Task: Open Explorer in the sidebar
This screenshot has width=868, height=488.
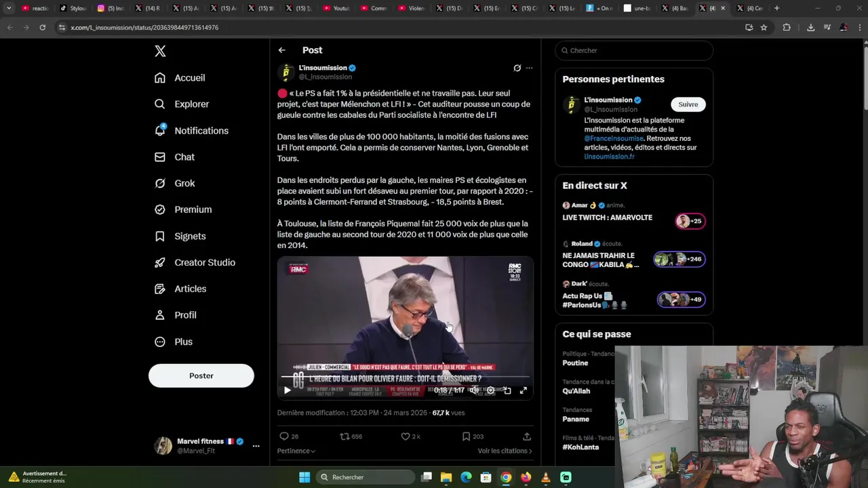Action: tap(182, 104)
